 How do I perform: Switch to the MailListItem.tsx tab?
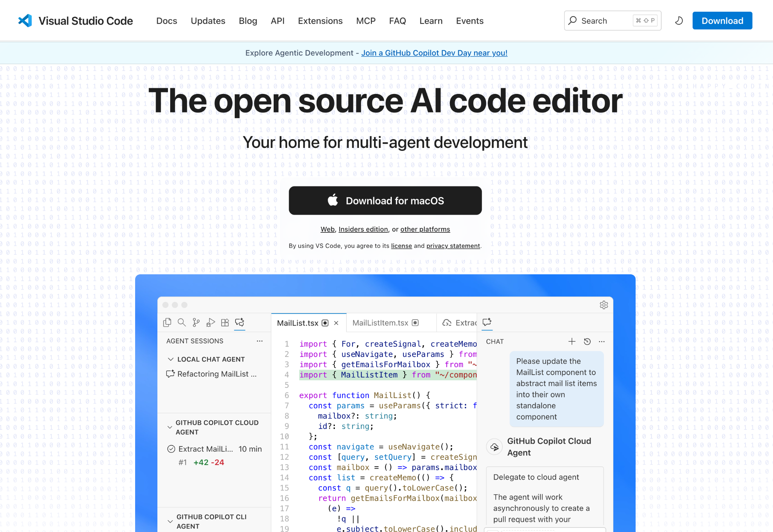click(380, 323)
